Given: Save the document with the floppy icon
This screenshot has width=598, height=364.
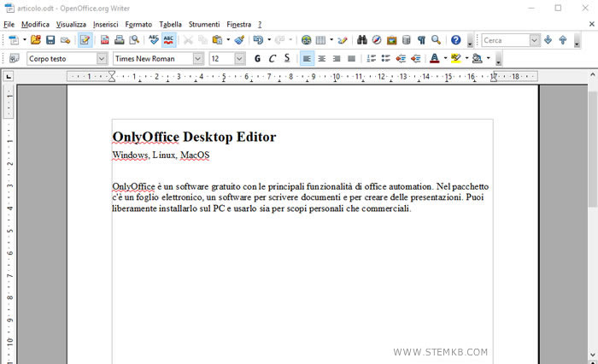Looking at the screenshot, I should (50, 40).
